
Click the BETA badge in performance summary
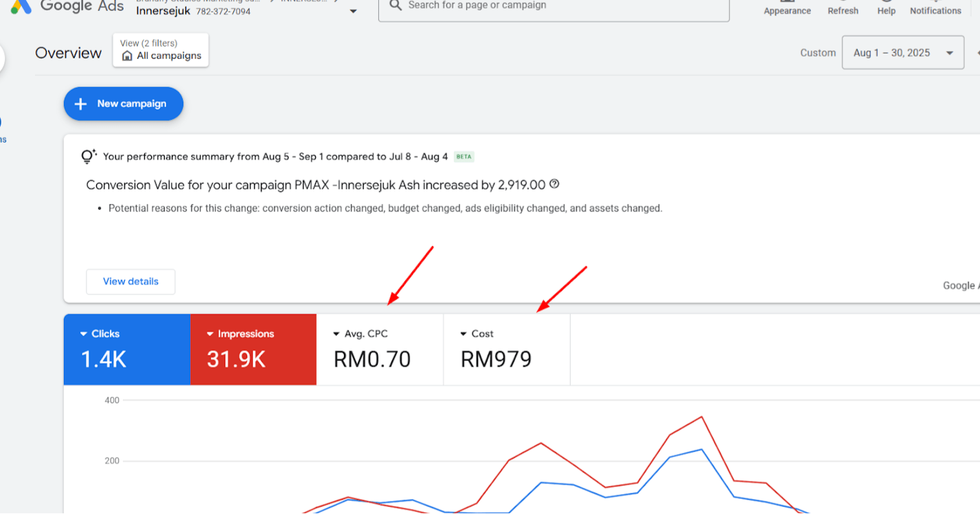tap(464, 156)
